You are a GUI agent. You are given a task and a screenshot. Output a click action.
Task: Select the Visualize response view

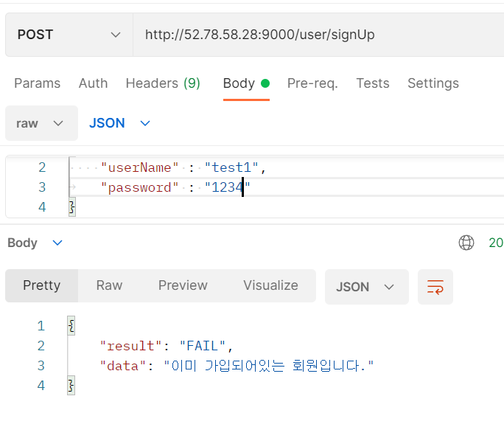point(270,285)
